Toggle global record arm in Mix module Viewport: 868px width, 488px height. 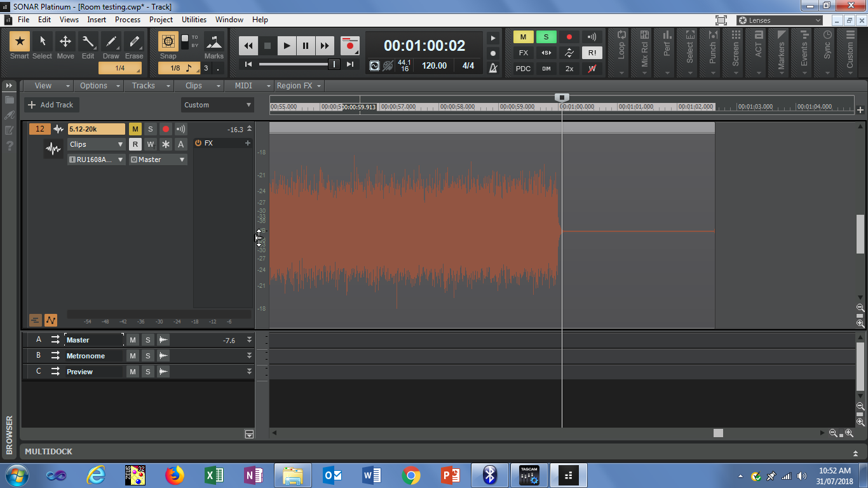(569, 37)
